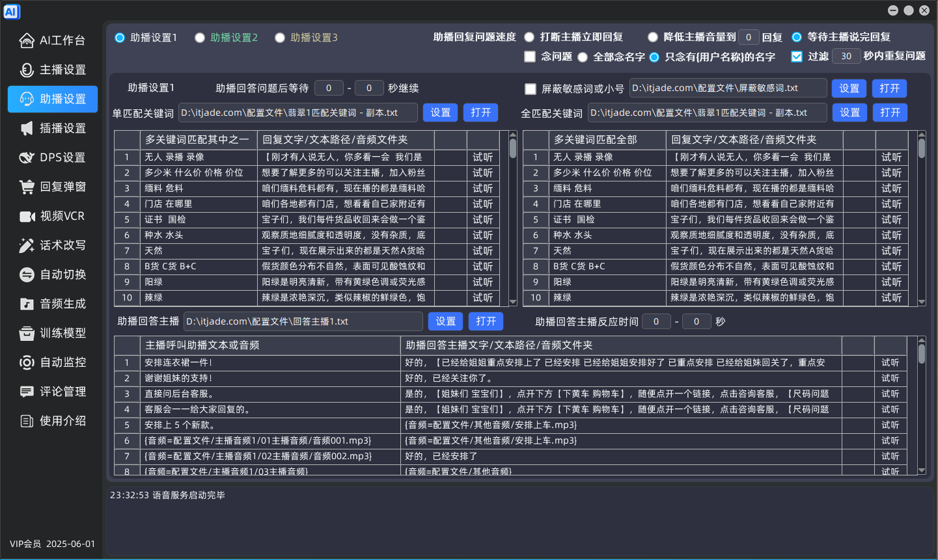The height and width of the screenshot is (560, 938).
Task: Click the 视频VCR camera icon
Action: (27, 216)
